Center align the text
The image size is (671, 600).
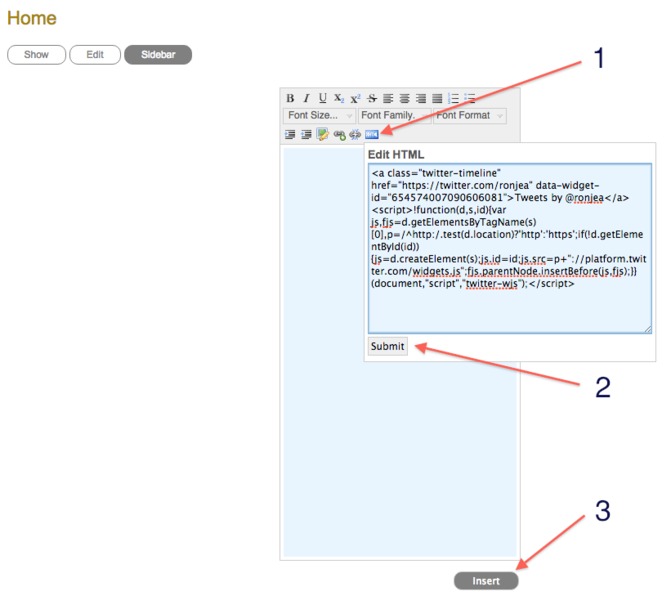[x=404, y=98]
